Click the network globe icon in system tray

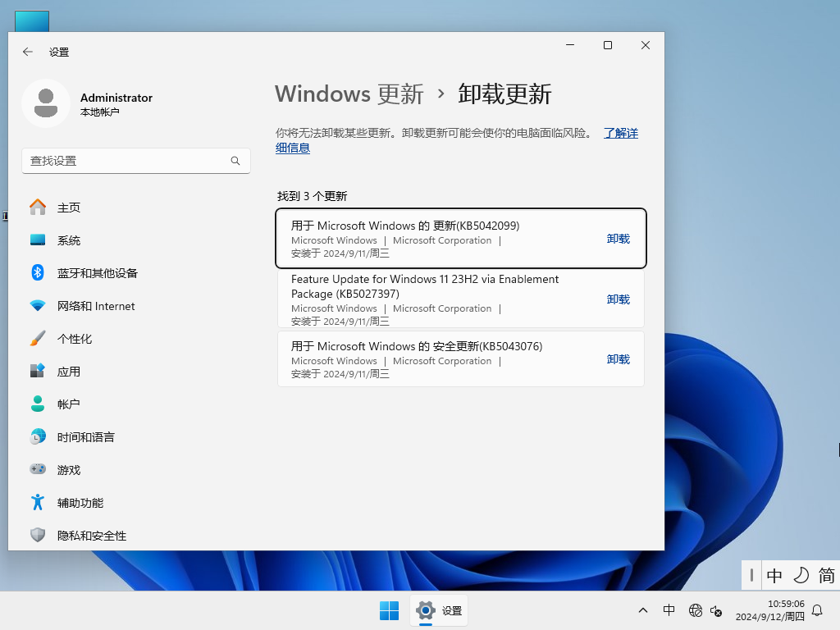[695, 610]
